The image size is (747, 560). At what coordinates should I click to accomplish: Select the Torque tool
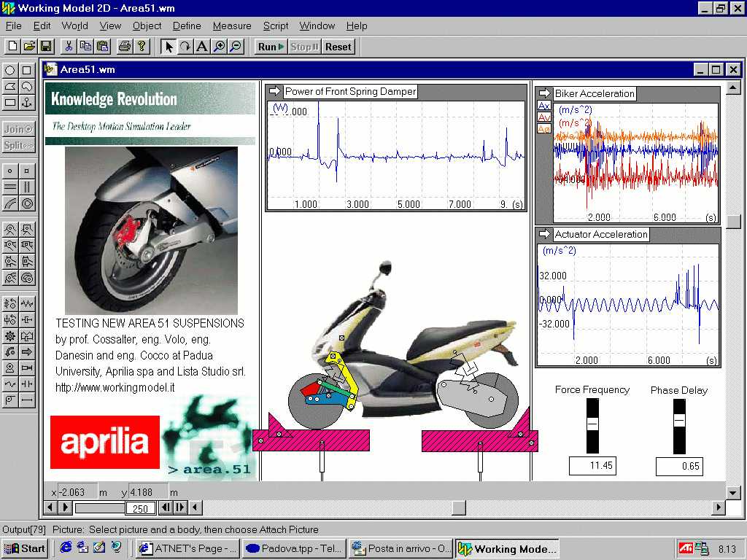(x=9, y=352)
